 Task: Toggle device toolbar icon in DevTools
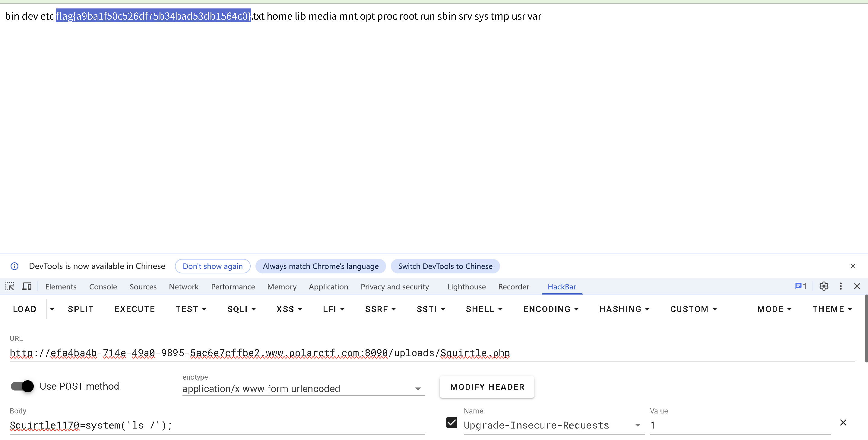pos(27,286)
